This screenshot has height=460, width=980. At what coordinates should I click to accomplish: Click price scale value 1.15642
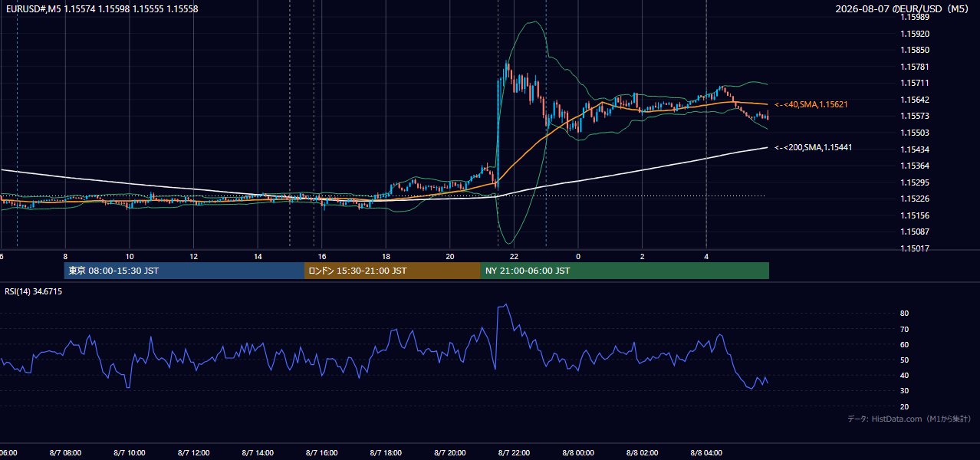pos(915,100)
